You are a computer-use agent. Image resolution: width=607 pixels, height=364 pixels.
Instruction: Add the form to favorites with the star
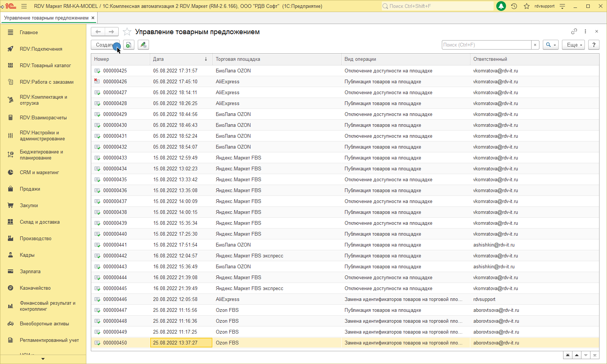127,32
